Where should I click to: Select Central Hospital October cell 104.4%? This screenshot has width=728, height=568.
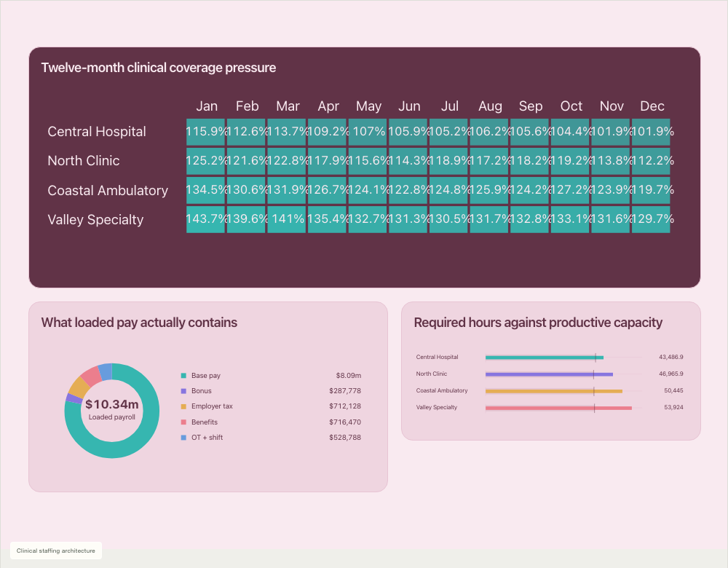coord(570,132)
